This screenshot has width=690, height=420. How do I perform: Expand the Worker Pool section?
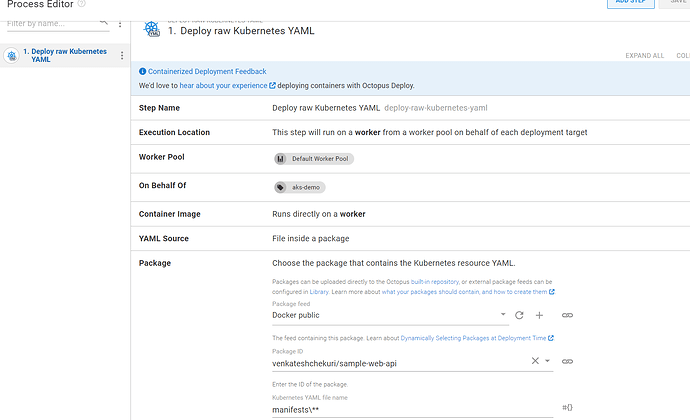410,159
